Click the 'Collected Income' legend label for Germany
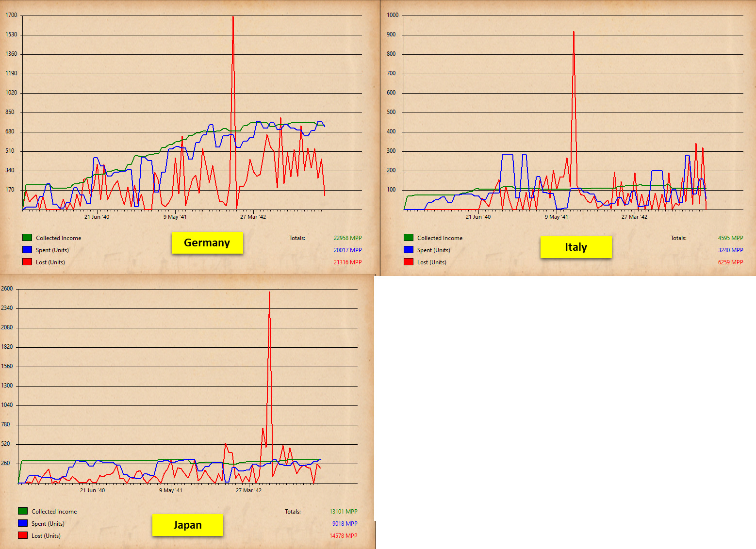756x549 pixels. (x=59, y=238)
